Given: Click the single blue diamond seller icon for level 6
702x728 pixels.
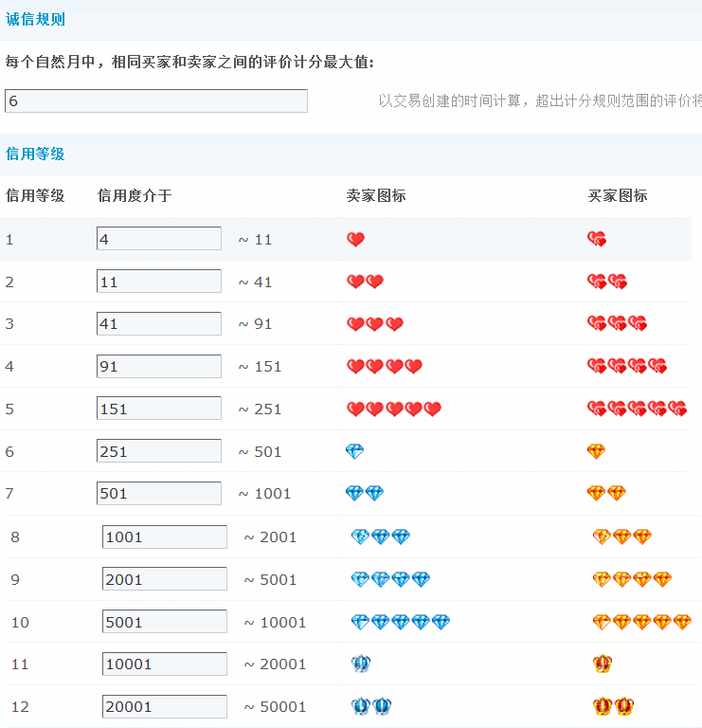Looking at the screenshot, I should click(355, 451).
